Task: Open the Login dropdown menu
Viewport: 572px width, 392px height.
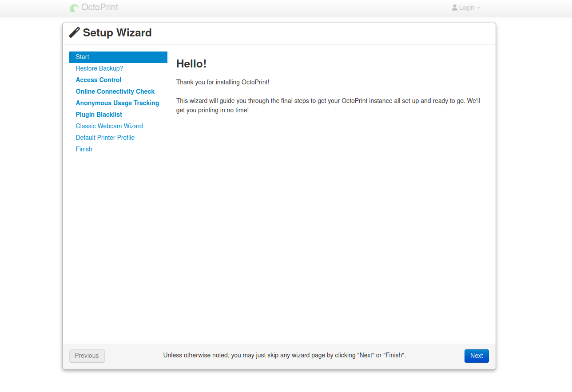Action: coord(466,8)
